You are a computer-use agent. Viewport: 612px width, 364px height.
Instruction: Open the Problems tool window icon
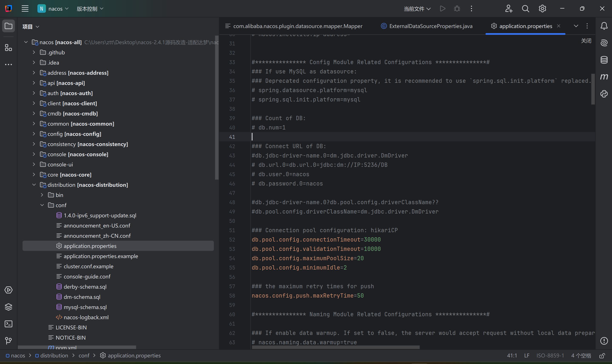tap(604, 341)
